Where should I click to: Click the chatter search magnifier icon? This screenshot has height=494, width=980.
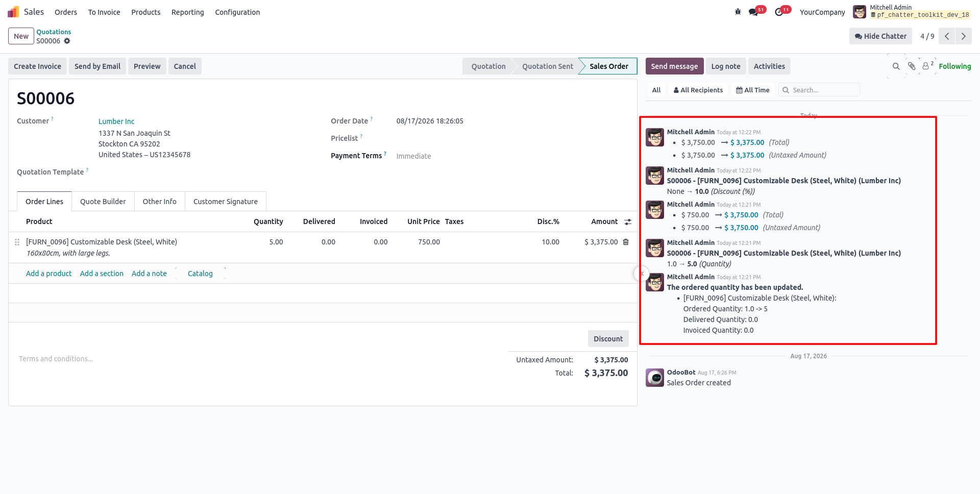coord(896,66)
